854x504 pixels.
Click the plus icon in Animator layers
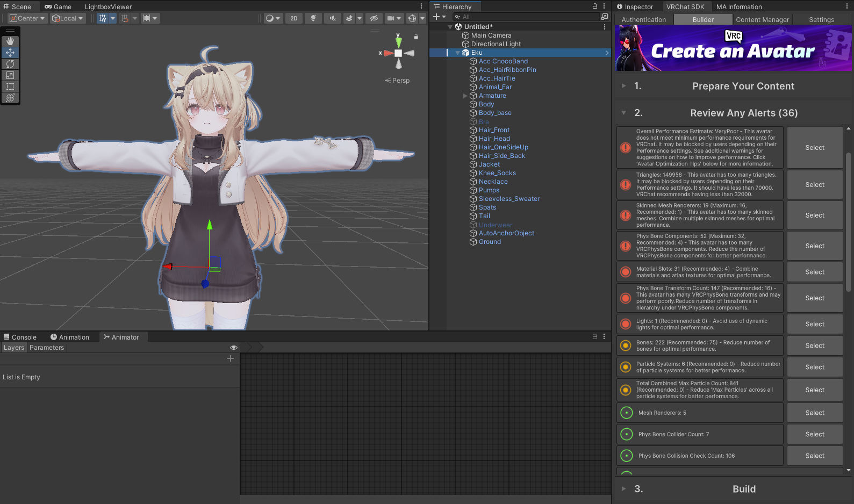(231, 358)
